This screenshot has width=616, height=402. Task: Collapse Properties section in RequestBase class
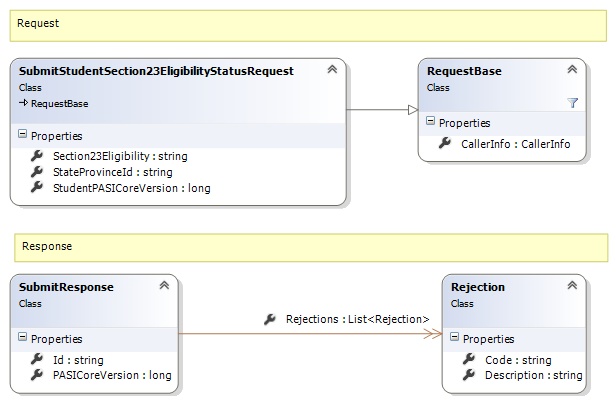431,122
